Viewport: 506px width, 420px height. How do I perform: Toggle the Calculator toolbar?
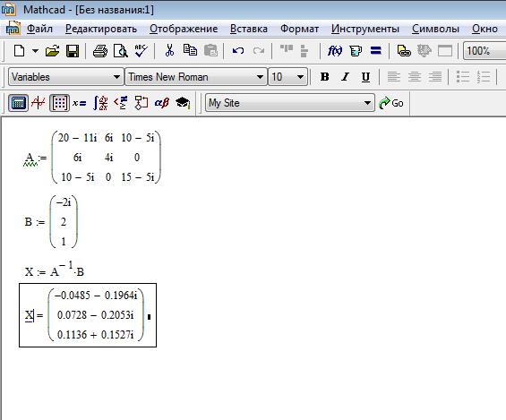click(x=18, y=103)
